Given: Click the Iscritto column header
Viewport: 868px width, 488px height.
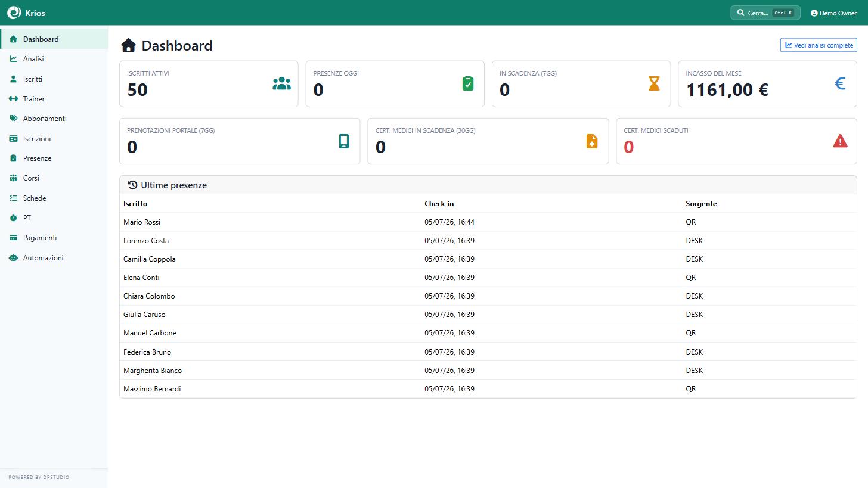Looking at the screenshot, I should [x=135, y=204].
